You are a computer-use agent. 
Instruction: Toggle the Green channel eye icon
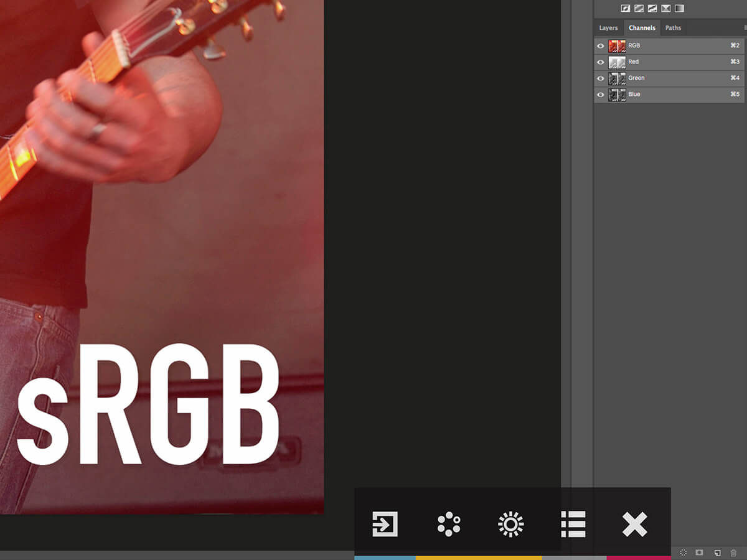coord(600,78)
